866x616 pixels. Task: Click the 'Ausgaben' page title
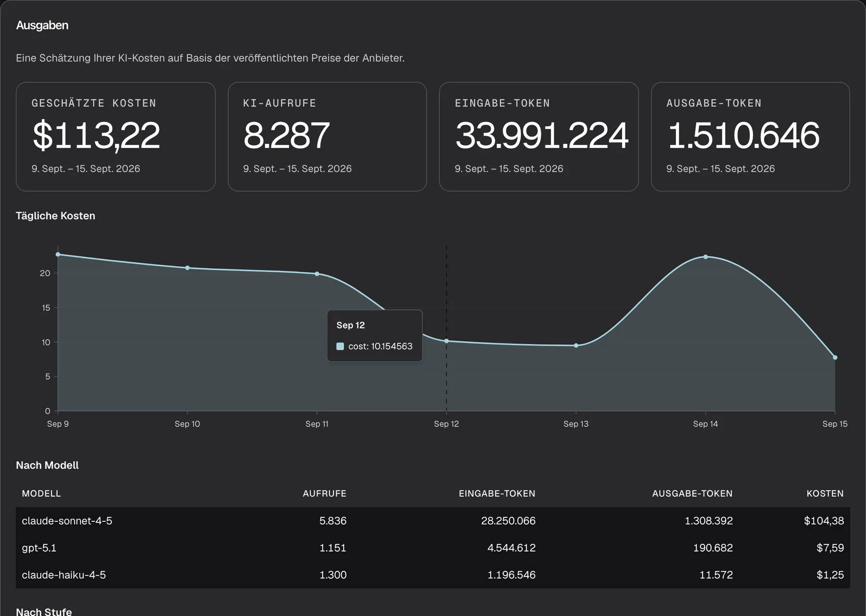coord(42,25)
